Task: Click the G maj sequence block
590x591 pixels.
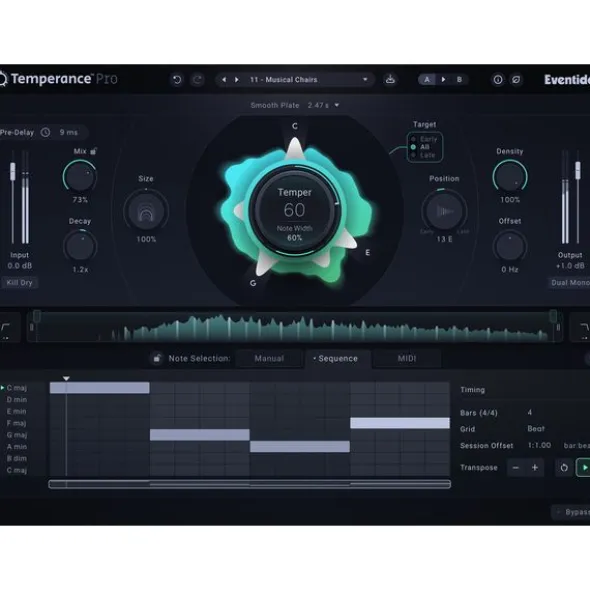Action: pyautogui.click(x=200, y=435)
